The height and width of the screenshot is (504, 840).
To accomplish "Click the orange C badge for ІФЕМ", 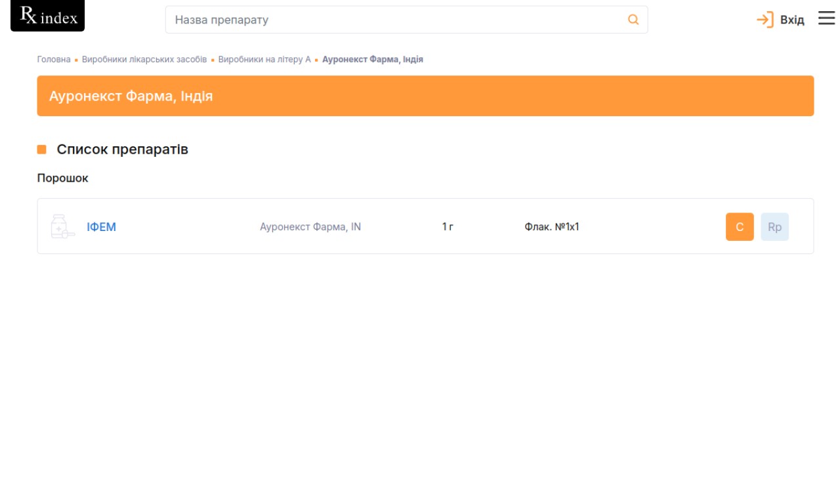I will (x=740, y=227).
